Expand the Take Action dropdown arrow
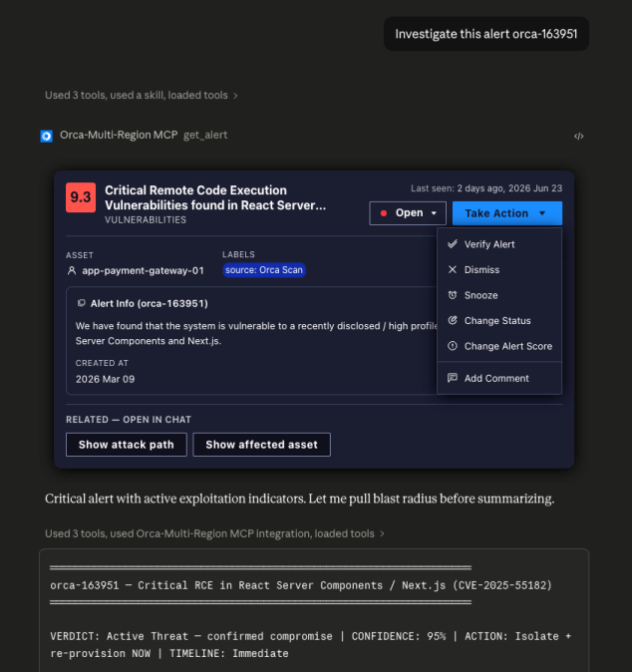632x672 pixels. click(542, 213)
